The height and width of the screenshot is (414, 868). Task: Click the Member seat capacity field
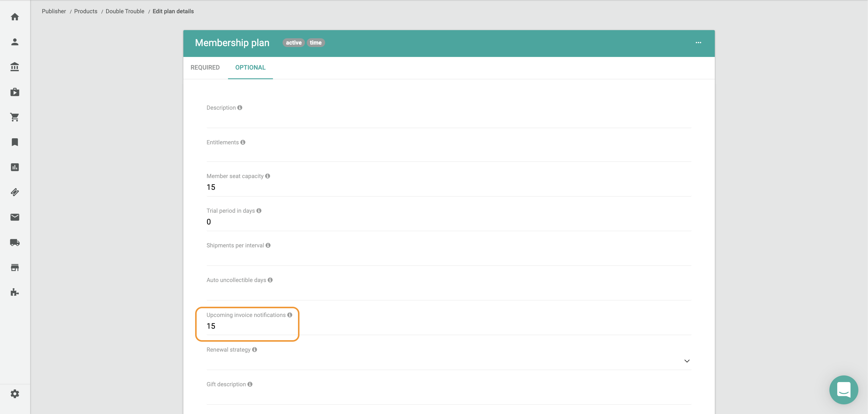point(448,187)
